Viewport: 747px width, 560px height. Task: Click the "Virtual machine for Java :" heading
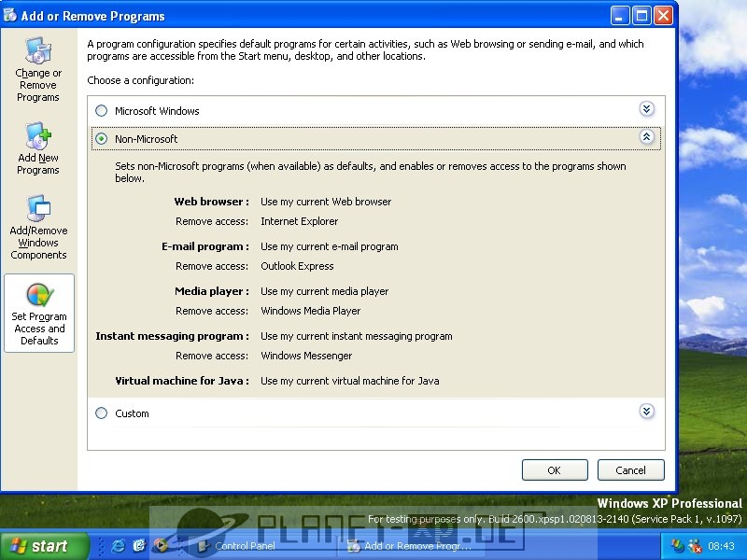pos(182,381)
